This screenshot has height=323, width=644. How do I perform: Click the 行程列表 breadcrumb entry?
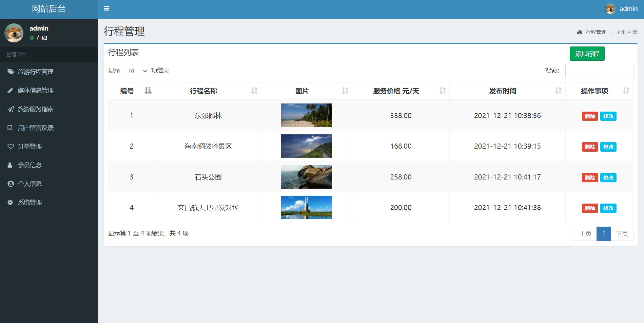(x=627, y=32)
